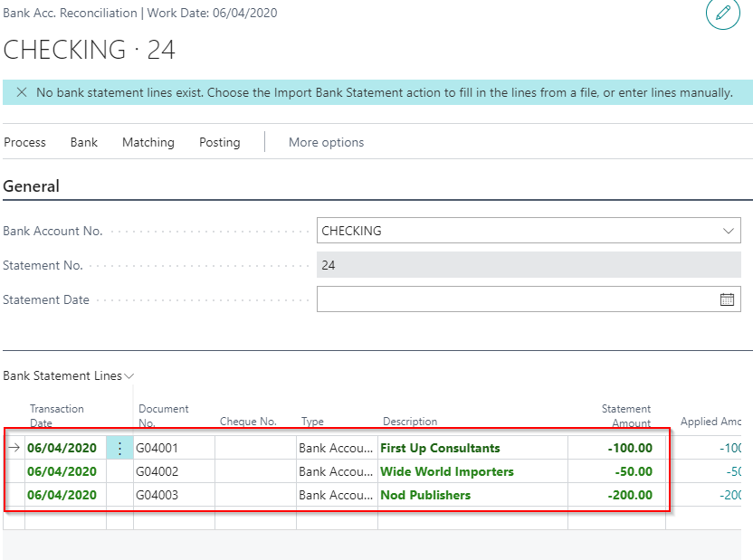The image size is (753, 560).
Task: Open the calendar picker for Statement Date
Action: click(x=727, y=299)
